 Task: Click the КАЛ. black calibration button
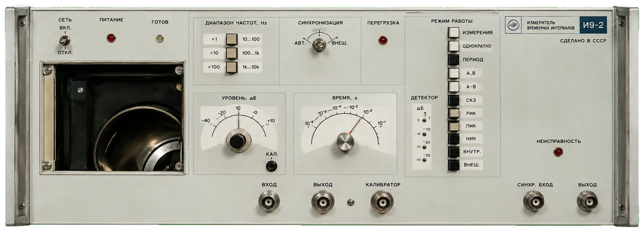pos(272,166)
